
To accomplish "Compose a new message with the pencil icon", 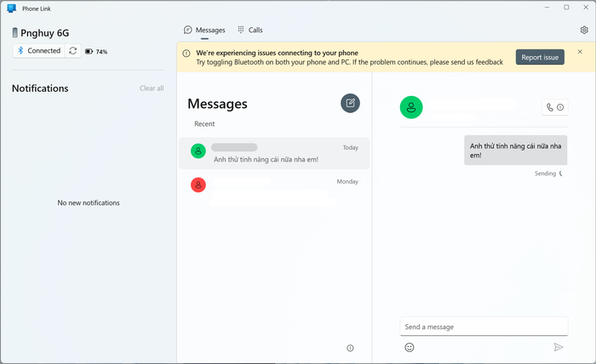I will [x=350, y=103].
